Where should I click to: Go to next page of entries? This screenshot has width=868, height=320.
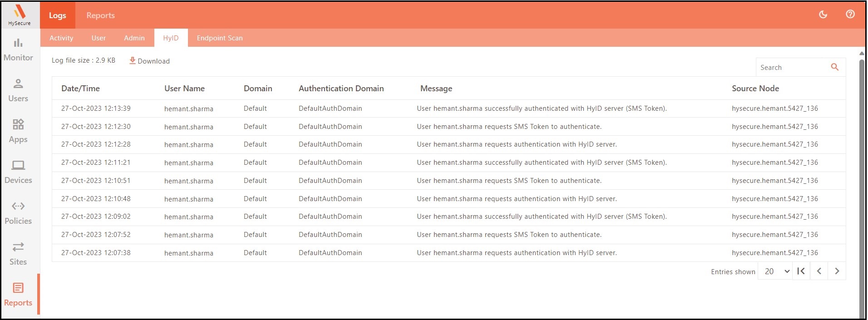[837, 271]
